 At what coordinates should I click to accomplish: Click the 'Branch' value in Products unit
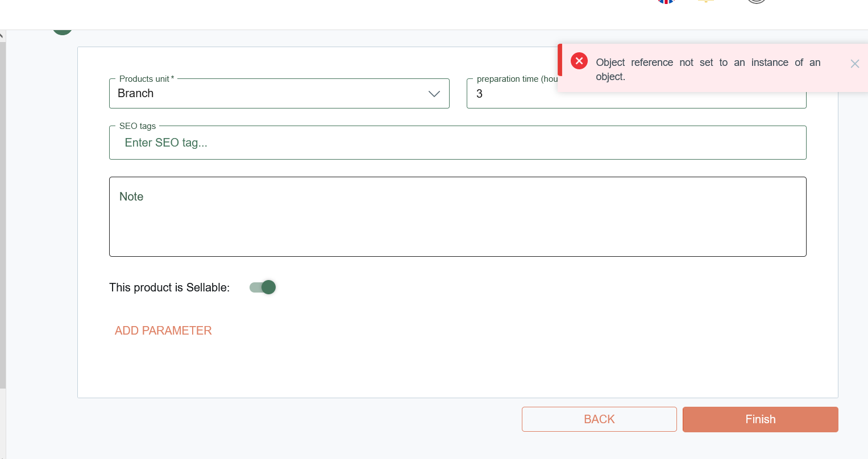click(136, 94)
